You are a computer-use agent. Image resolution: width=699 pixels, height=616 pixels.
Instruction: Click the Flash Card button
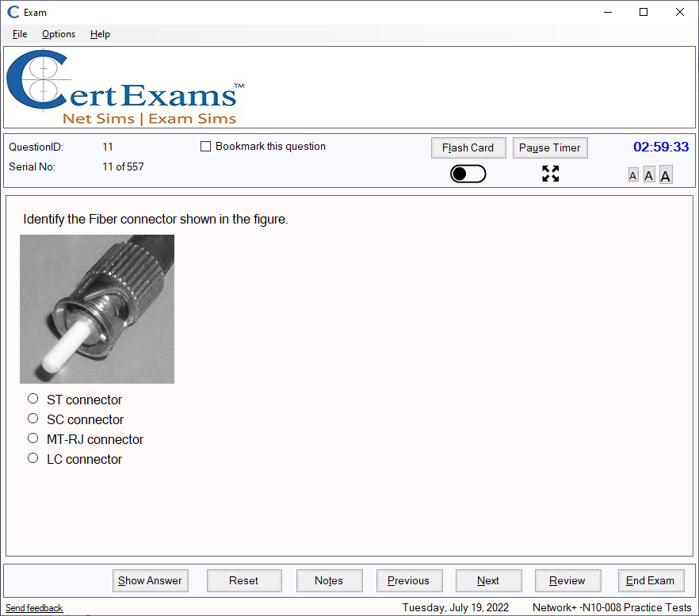468,147
